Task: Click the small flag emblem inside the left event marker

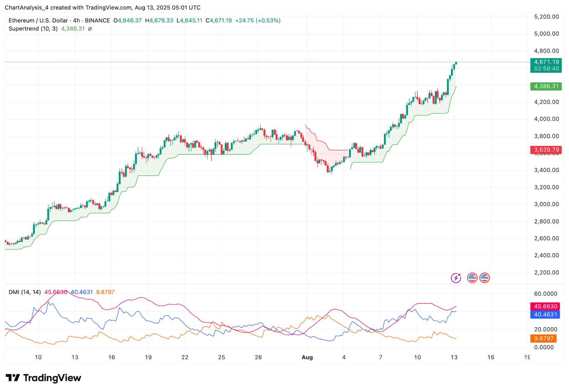Action: [x=472, y=277]
